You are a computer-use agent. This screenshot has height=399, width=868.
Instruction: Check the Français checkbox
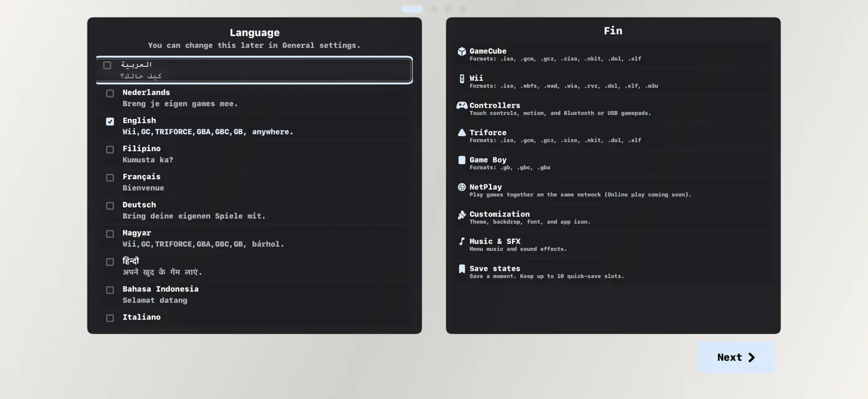click(110, 178)
